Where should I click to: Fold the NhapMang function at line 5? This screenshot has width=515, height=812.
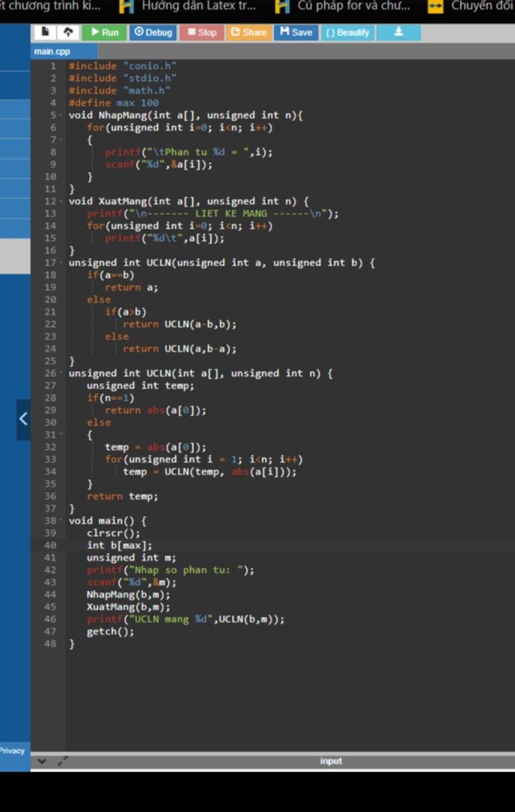(61, 116)
